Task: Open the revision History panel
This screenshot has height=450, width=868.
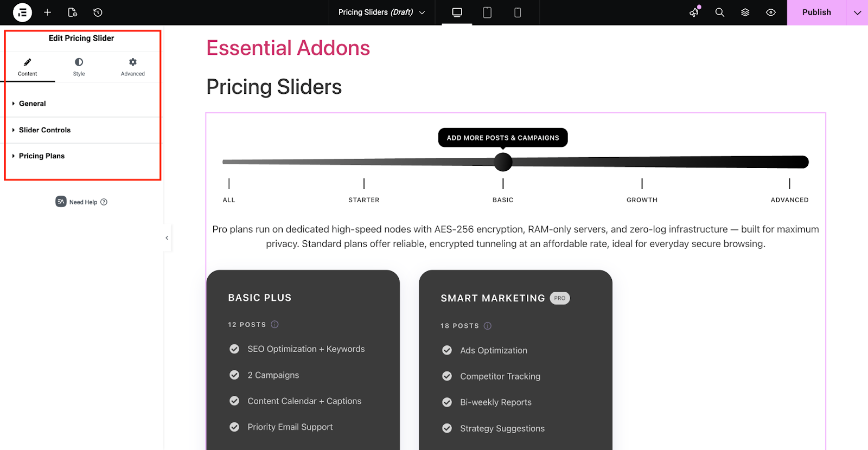Action: click(x=97, y=12)
